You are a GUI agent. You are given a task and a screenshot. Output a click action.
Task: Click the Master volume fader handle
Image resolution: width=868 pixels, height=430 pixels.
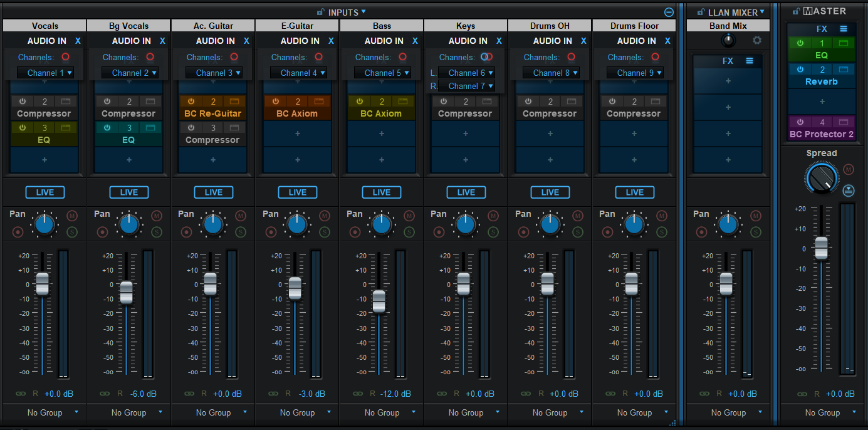(x=821, y=248)
